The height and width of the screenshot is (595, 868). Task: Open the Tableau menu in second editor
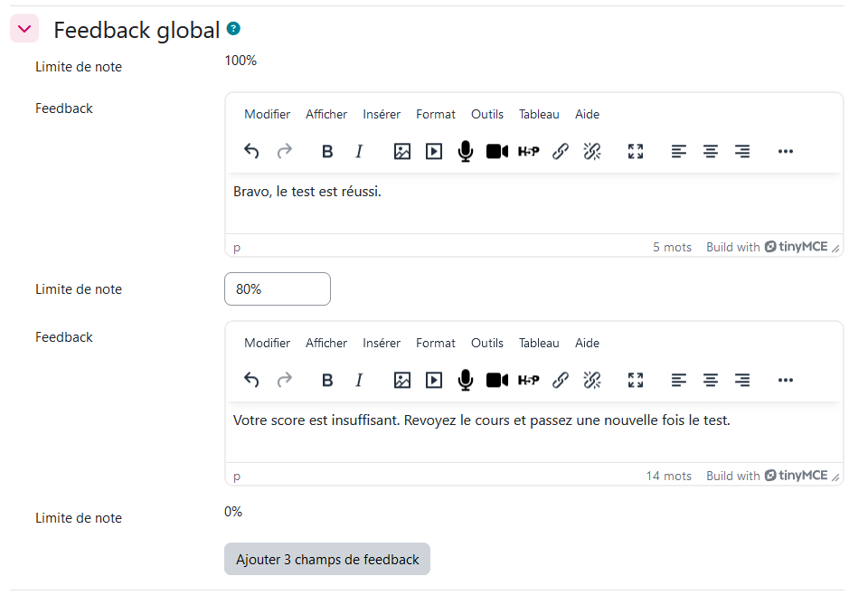(x=539, y=343)
